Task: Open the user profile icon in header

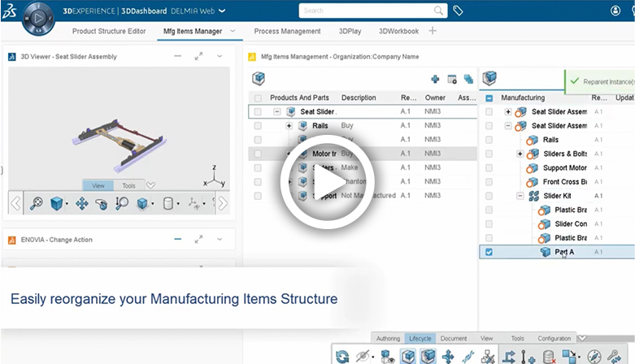Action: click(615, 11)
